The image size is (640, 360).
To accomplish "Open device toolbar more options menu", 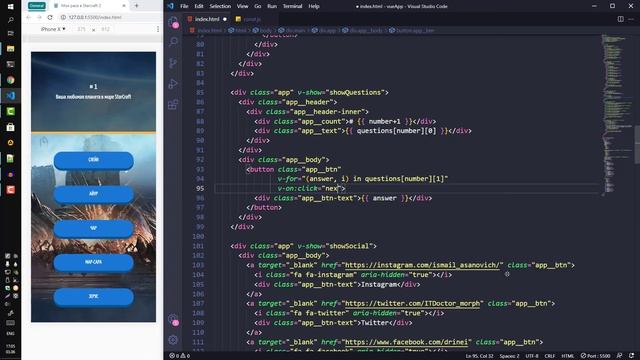I will click(158, 29).
